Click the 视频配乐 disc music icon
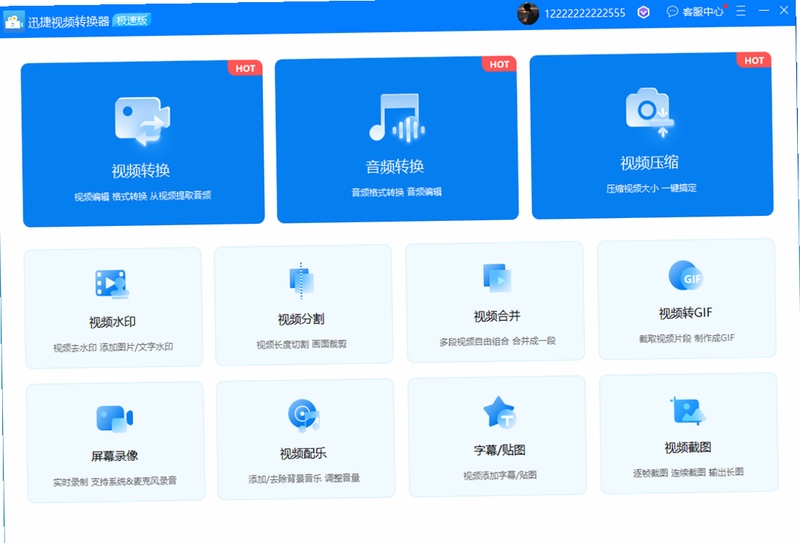Image resolution: width=800 pixels, height=543 pixels. (x=304, y=415)
